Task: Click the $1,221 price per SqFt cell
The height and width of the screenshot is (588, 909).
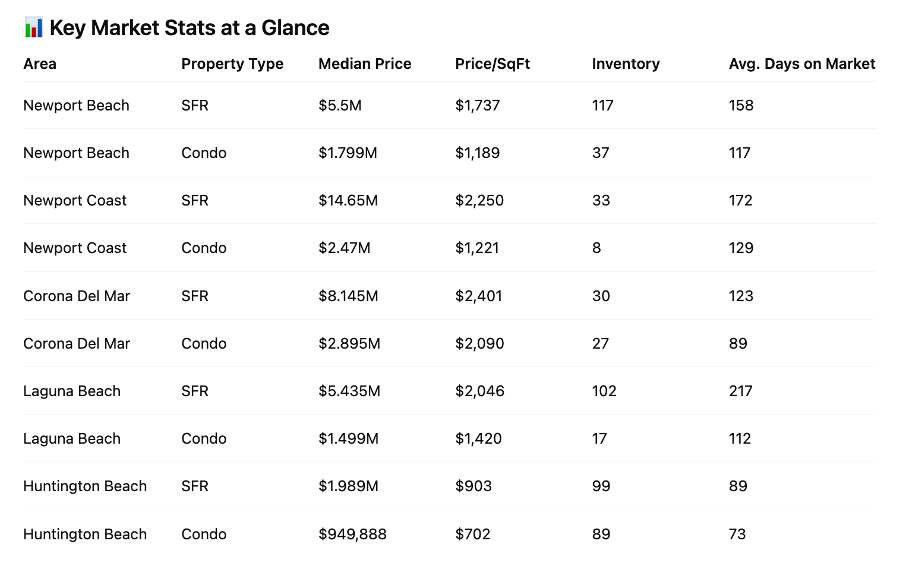Action: [477, 248]
